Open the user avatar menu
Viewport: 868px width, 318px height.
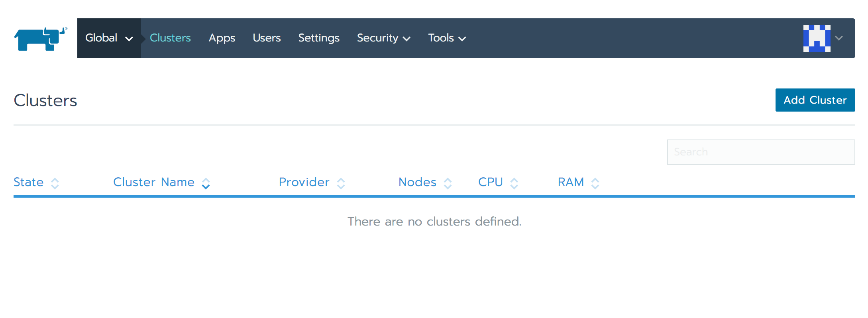coord(817,38)
